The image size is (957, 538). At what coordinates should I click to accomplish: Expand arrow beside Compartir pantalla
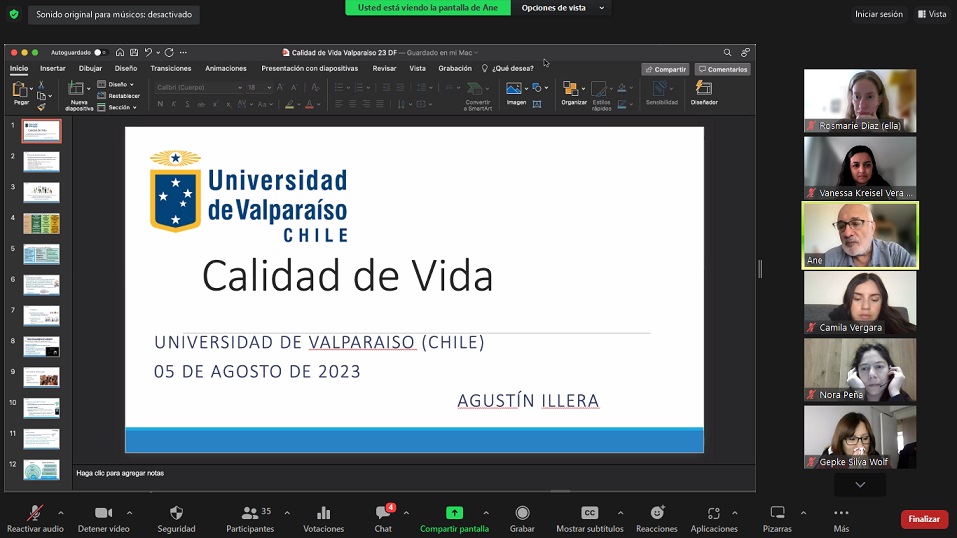(486, 513)
